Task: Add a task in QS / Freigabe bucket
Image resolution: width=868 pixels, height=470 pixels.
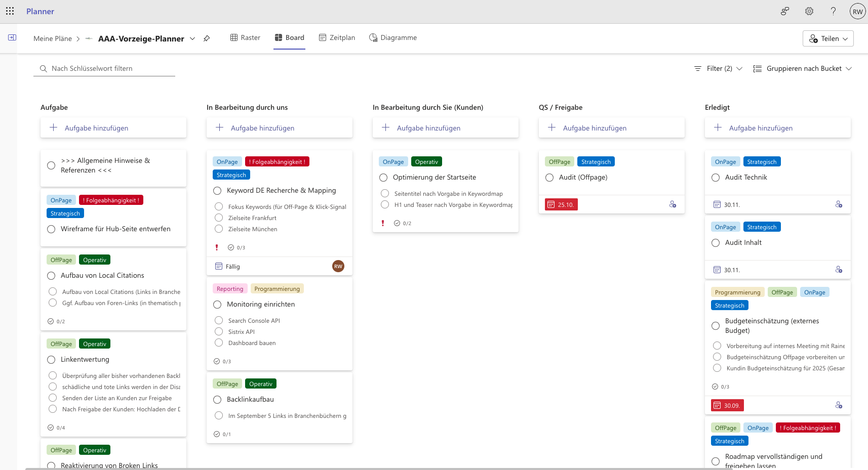Action: [612, 127]
